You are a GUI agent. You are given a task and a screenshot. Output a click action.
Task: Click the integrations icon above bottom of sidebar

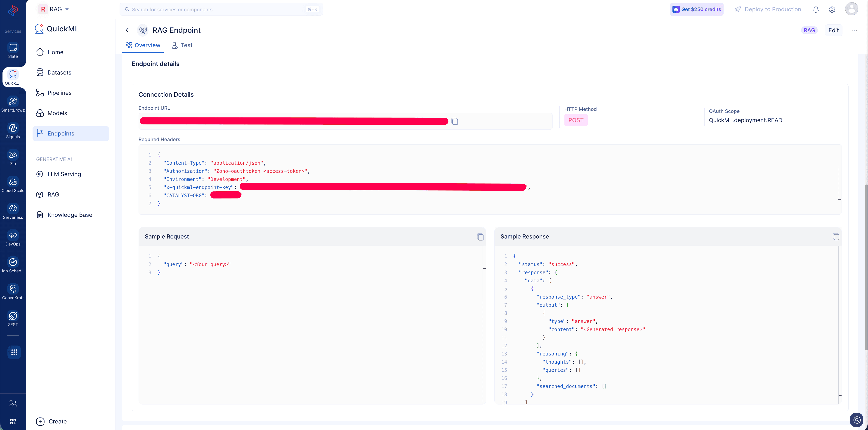(13, 404)
